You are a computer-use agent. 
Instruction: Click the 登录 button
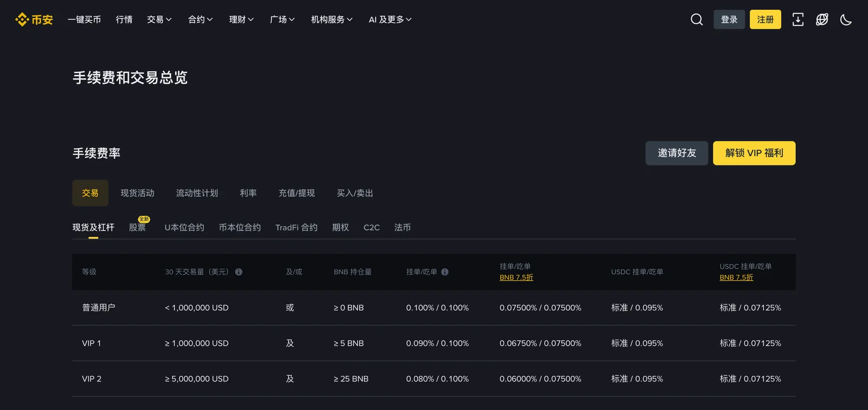[x=729, y=20]
